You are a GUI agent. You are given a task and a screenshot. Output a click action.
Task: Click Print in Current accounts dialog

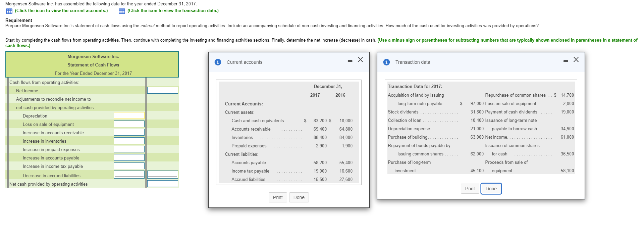[278, 197]
